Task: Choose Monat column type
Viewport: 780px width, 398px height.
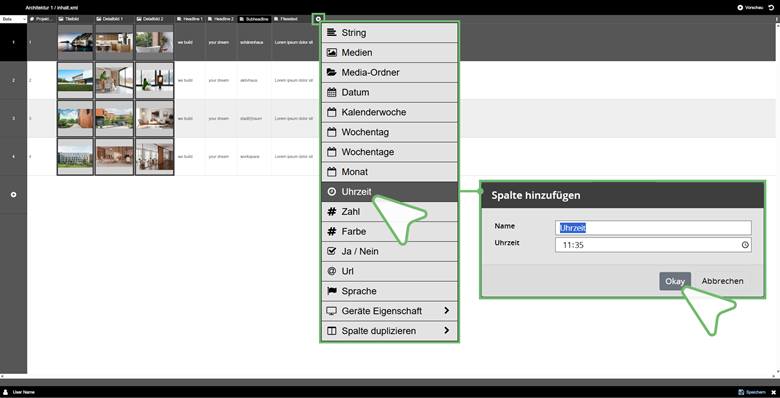Action: coord(389,172)
